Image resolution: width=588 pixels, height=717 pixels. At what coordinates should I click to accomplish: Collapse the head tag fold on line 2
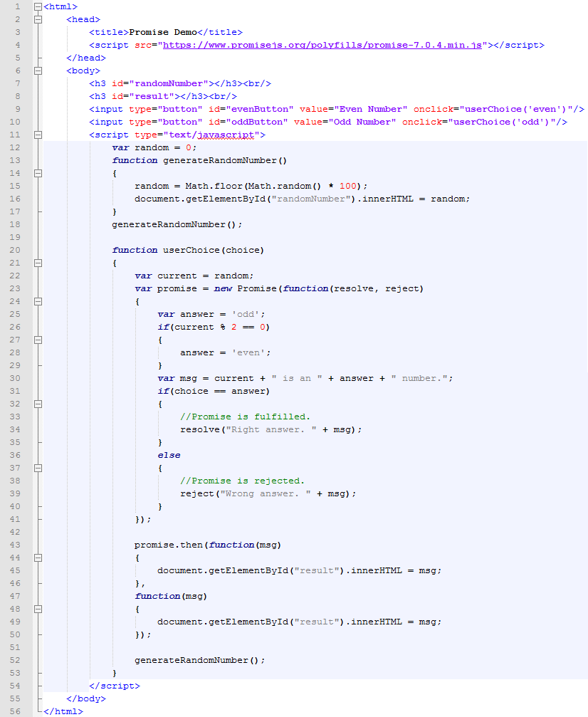(x=38, y=20)
